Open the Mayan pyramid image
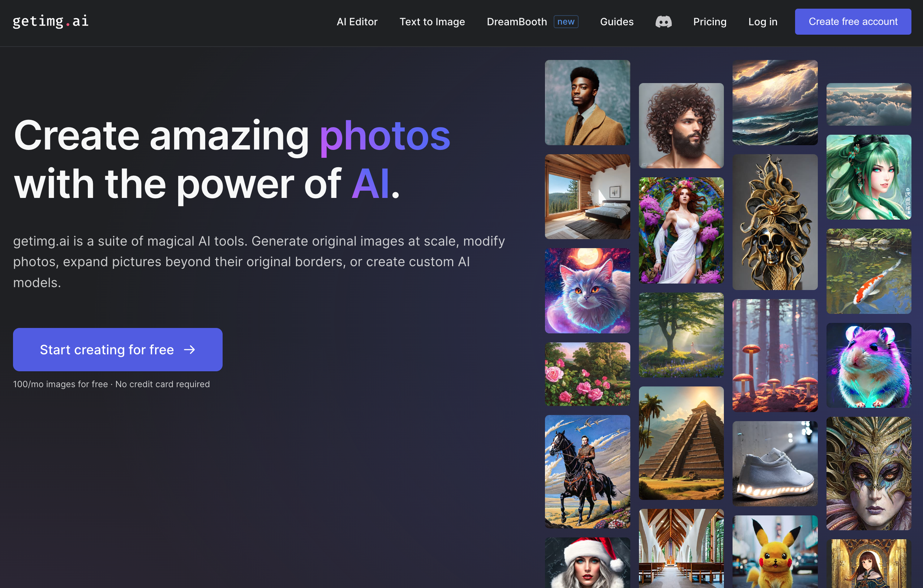This screenshot has height=588, width=923. (x=681, y=443)
